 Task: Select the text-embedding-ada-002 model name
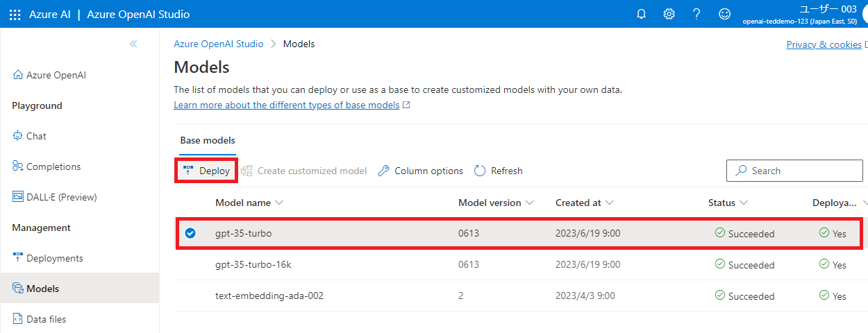(269, 296)
